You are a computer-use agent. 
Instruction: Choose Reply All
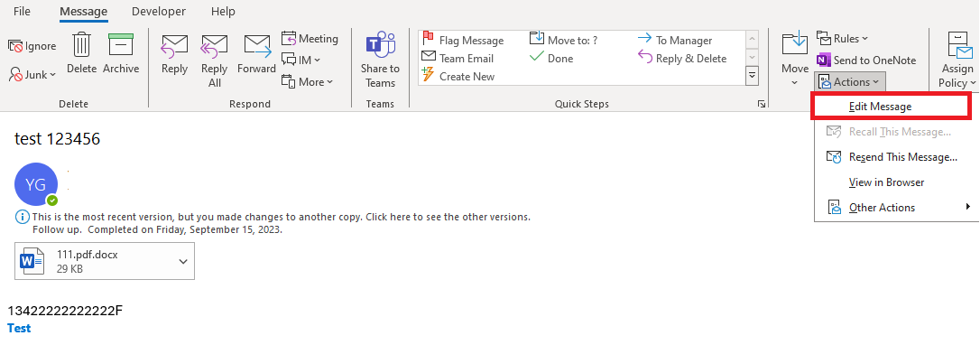coord(215,61)
